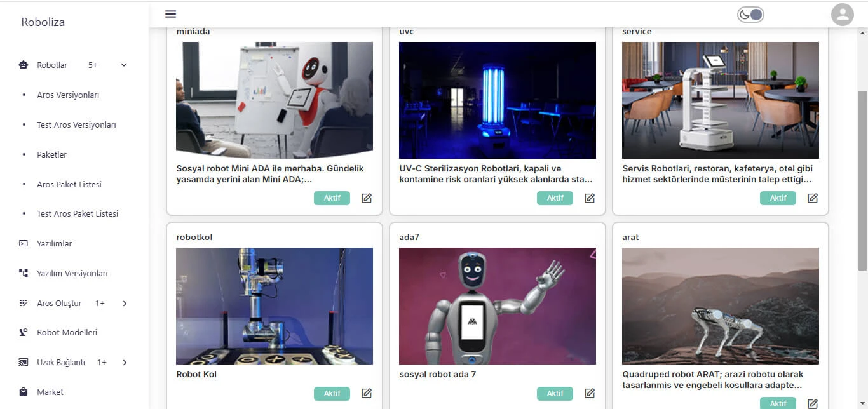Edit the ada7 robot card
The width and height of the screenshot is (868, 409).
click(590, 393)
